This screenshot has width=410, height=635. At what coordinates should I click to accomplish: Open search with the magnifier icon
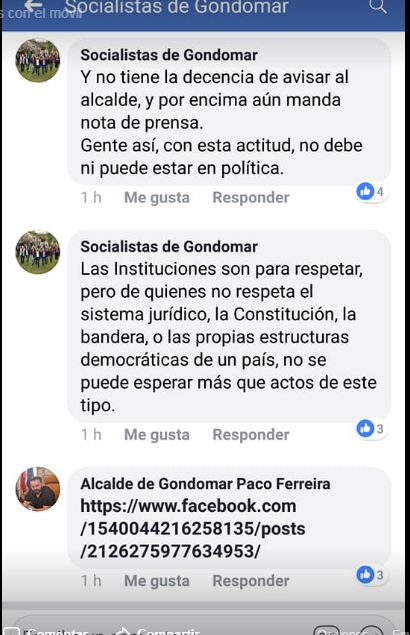click(x=378, y=6)
